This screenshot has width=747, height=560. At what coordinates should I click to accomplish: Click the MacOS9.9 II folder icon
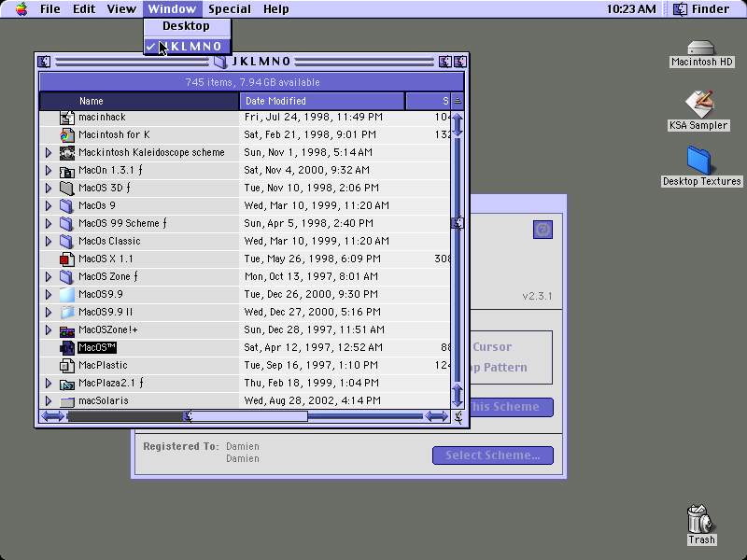[x=66, y=313]
